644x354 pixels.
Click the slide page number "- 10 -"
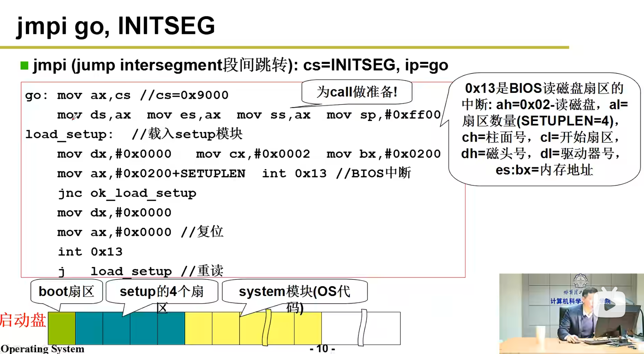pos(322,348)
